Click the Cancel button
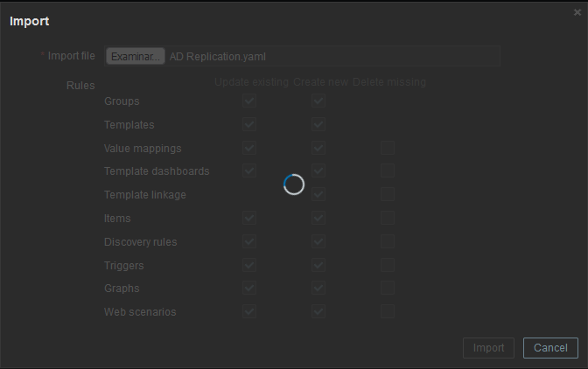This screenshot has height=369, width=588. [x=550, y=348]
